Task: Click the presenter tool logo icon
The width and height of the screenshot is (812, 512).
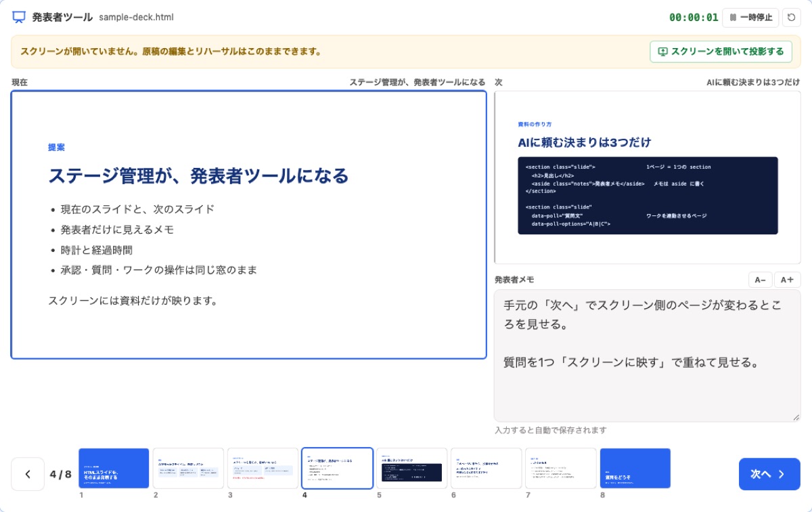Action: 19,17
